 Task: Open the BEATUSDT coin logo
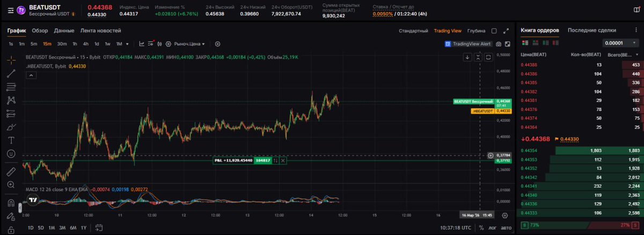coord(21,10)
